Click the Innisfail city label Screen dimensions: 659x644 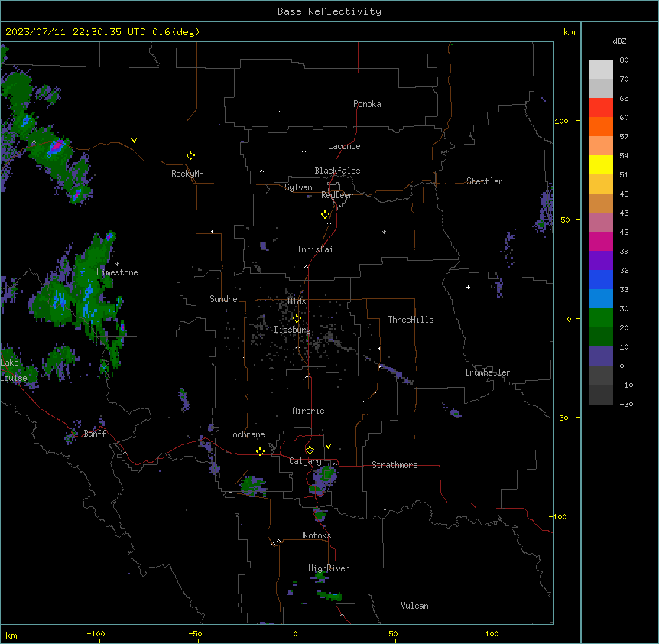(317, 249)
